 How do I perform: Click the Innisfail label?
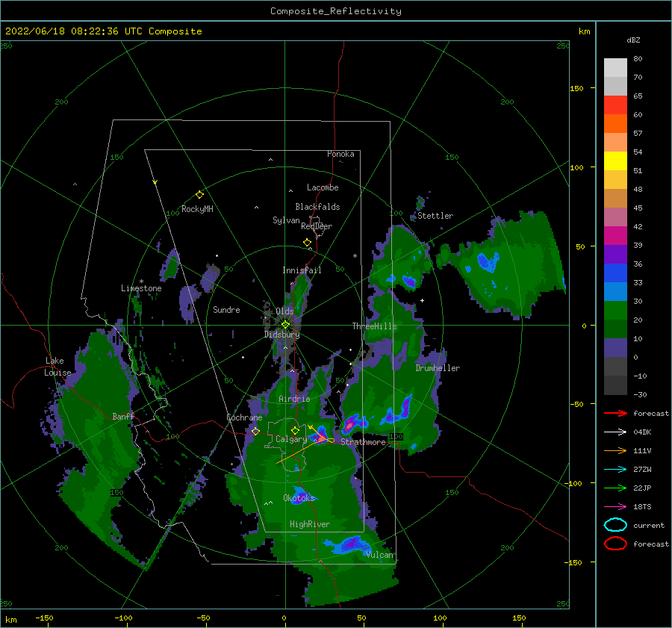(x=302, y=270)
